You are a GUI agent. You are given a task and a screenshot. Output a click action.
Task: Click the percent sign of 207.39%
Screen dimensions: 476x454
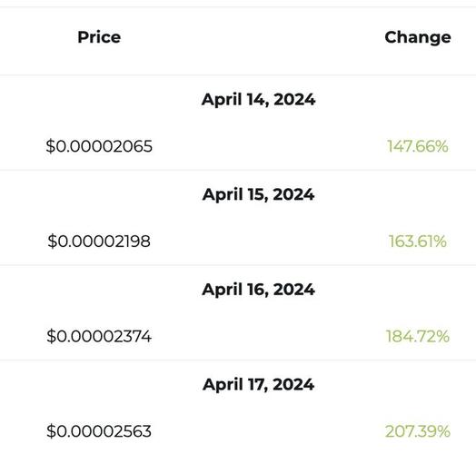(x=442, y=431)
